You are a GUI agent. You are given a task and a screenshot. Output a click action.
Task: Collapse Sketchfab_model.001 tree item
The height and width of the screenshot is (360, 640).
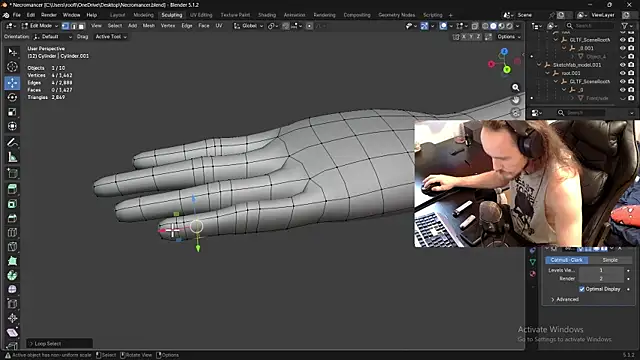click(539, 65)
